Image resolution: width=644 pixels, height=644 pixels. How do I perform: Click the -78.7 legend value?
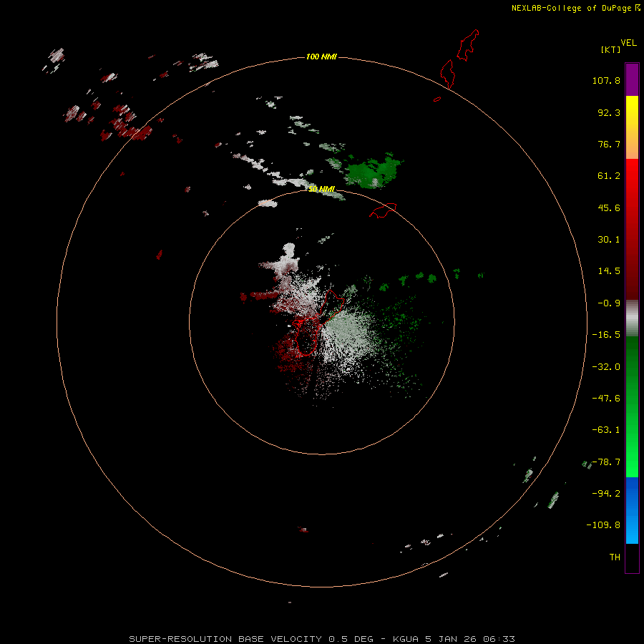[606, 462]
